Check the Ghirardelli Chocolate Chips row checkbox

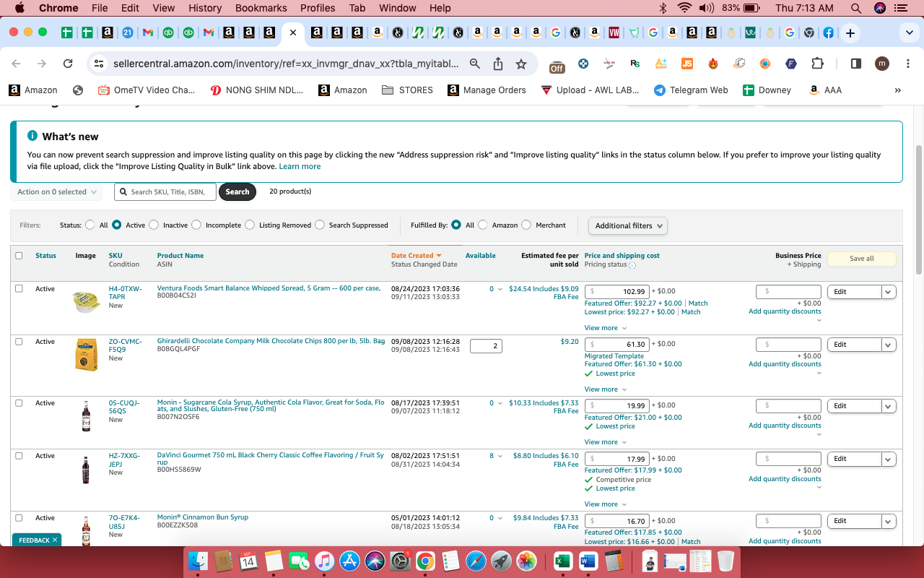coord(19,341)
